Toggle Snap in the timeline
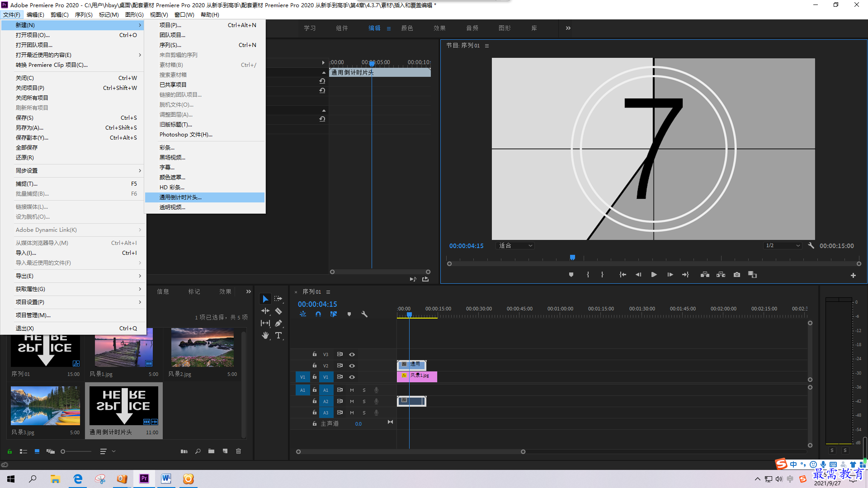The height and width of the screenshot is (488, 868). (318, 314)
